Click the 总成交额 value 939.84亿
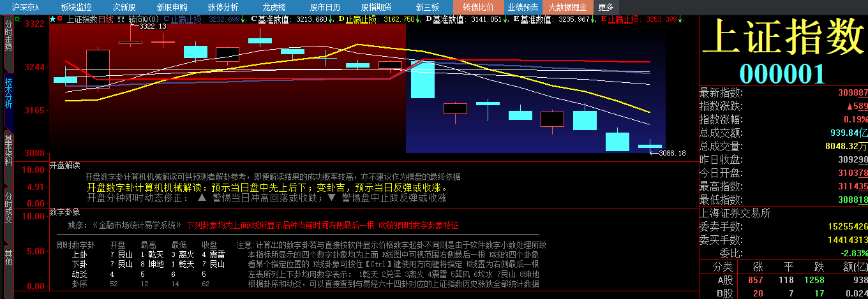The image size is (868, 299). [849, 133]
